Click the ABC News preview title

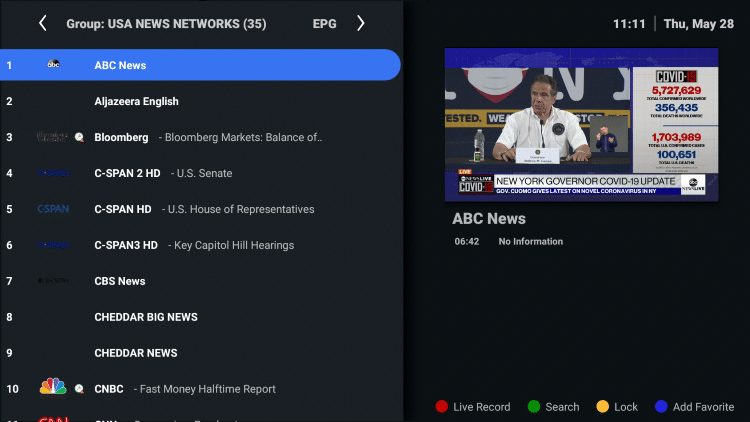[489, 219]
